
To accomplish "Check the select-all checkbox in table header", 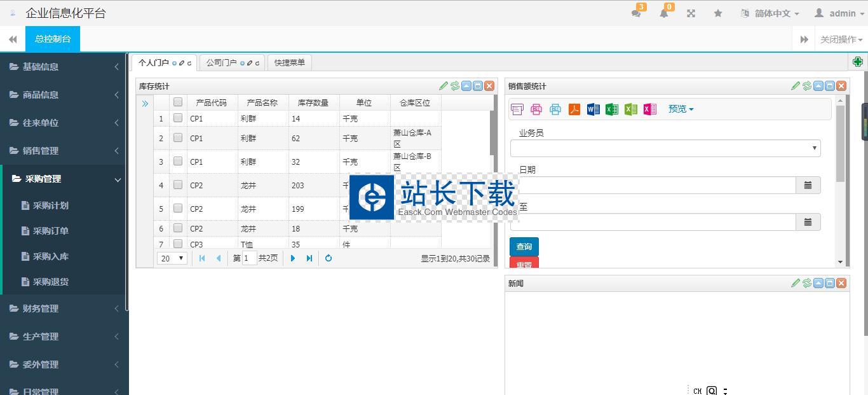I will 178,102.
